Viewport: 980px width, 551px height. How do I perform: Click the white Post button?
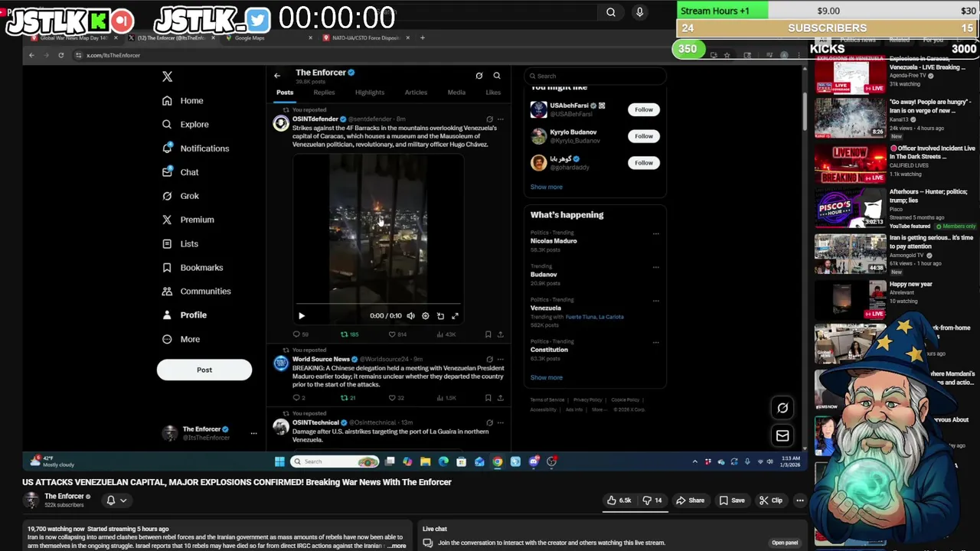pyautogui.click(x=204, y=370)
